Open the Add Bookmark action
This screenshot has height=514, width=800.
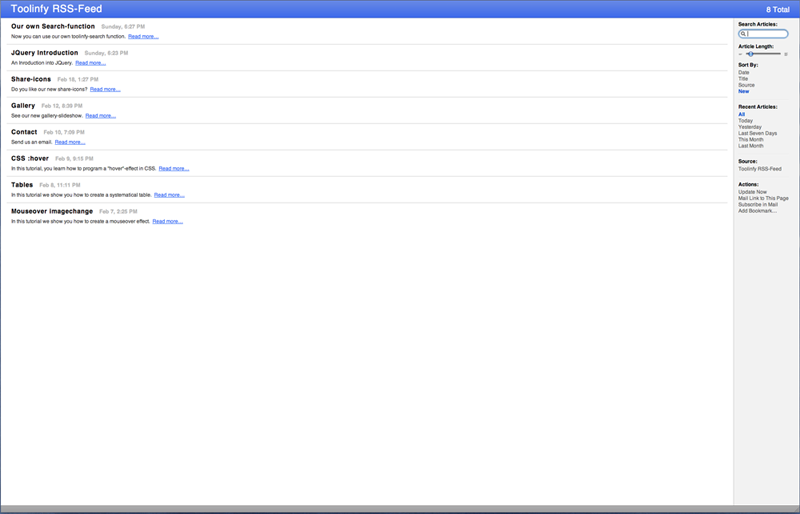click(x=757, y=211)
